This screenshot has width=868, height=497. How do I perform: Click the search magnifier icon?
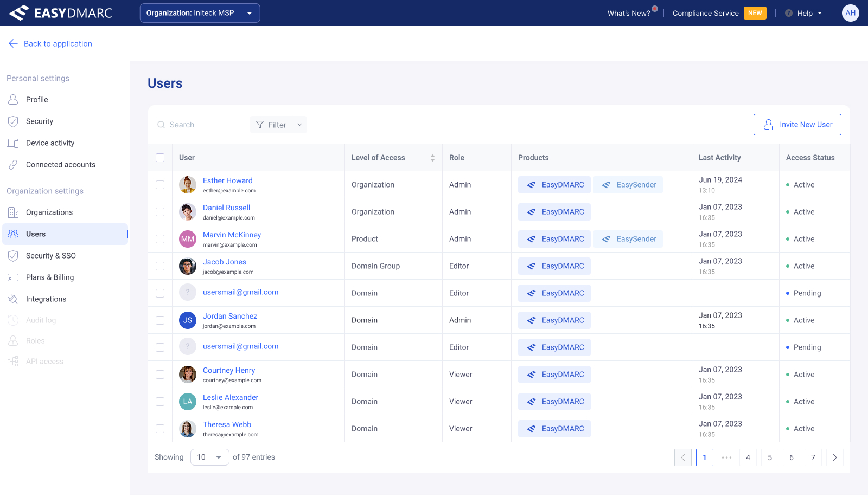coord(161,125)
